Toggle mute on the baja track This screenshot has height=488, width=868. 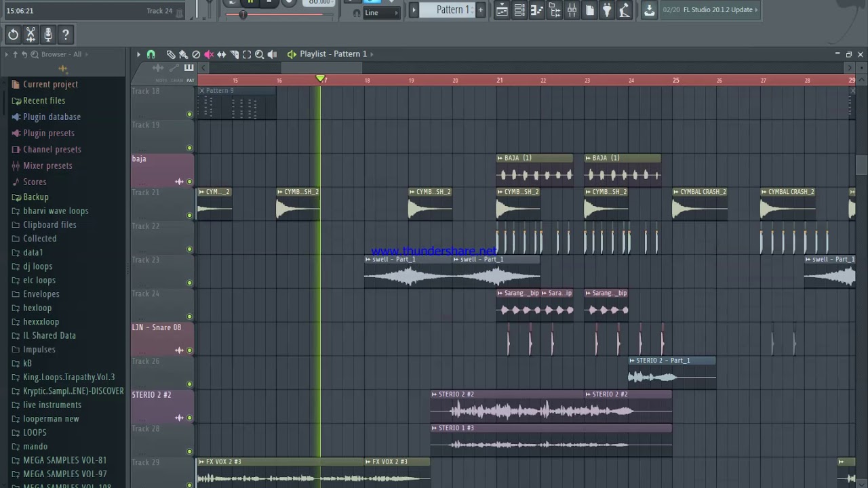189,182
